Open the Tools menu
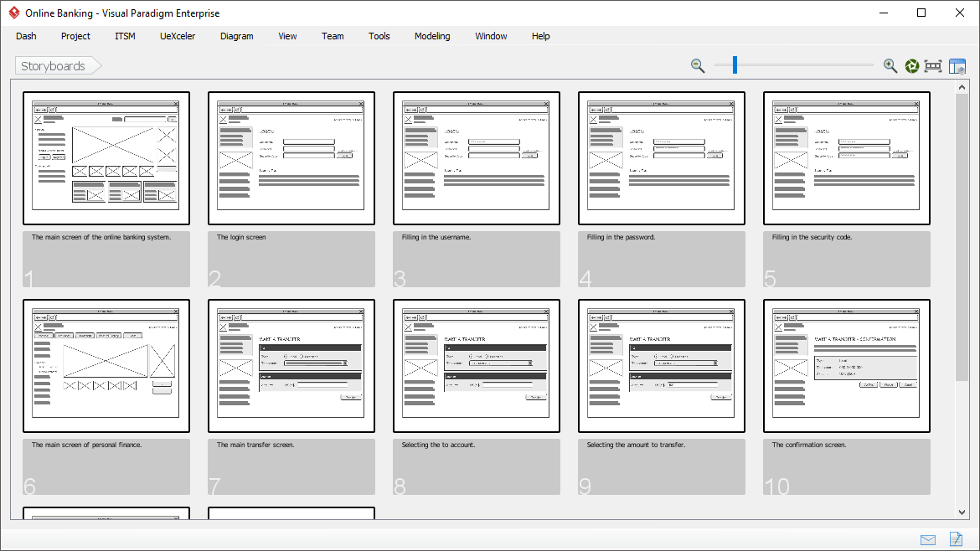Screen dimensions: 980x551 point(379,36)
